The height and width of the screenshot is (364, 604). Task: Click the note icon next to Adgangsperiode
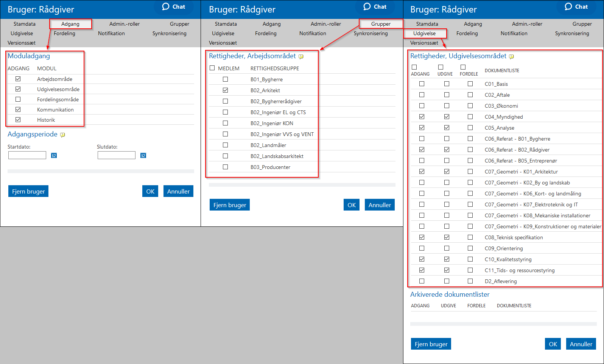(62, 135)
